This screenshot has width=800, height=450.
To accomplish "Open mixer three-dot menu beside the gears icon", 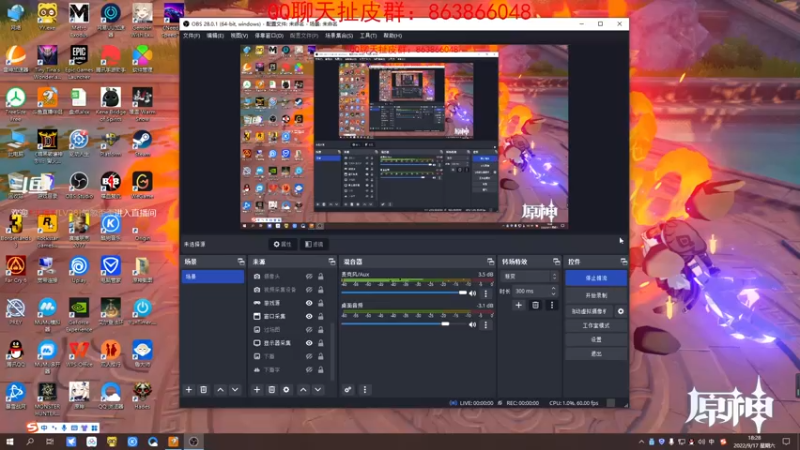I will (x=365, y=390).
